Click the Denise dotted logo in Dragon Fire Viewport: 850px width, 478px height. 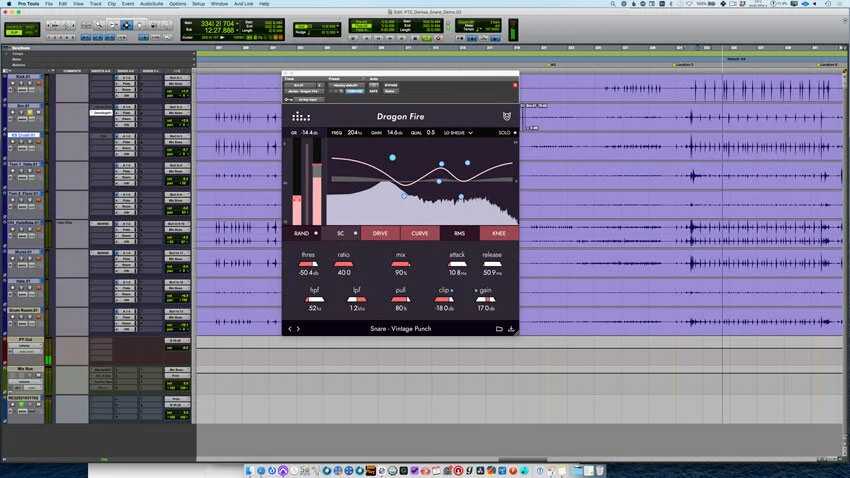[x=301, y=117]
